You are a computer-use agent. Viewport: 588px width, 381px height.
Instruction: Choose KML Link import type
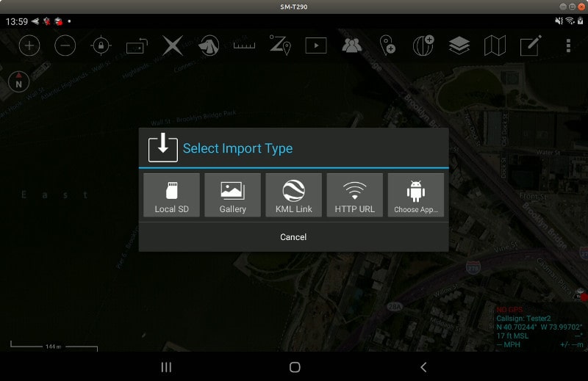(293, 195)
